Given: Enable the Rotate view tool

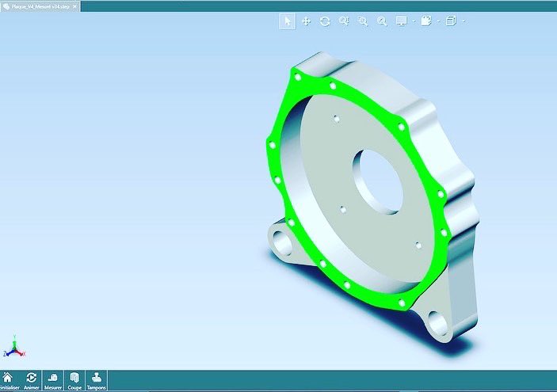Looking at the screenshot, I should coord(325,21).
